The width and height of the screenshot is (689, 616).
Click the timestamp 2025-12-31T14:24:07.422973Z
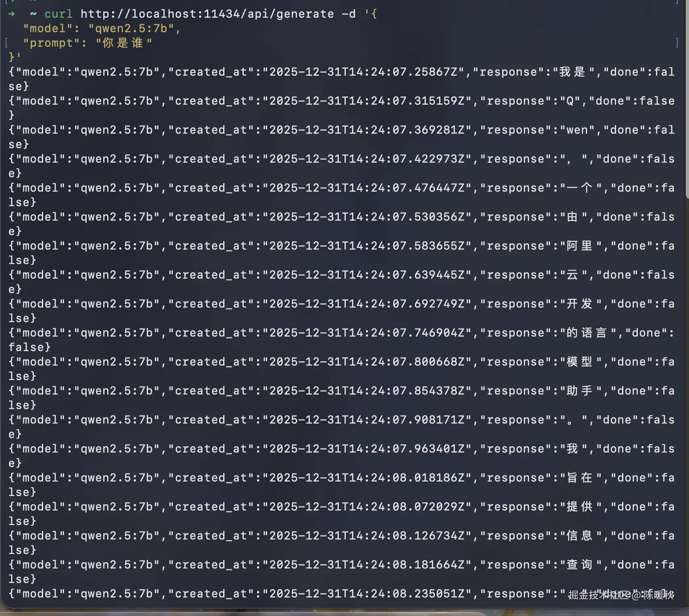pos(367,159)
